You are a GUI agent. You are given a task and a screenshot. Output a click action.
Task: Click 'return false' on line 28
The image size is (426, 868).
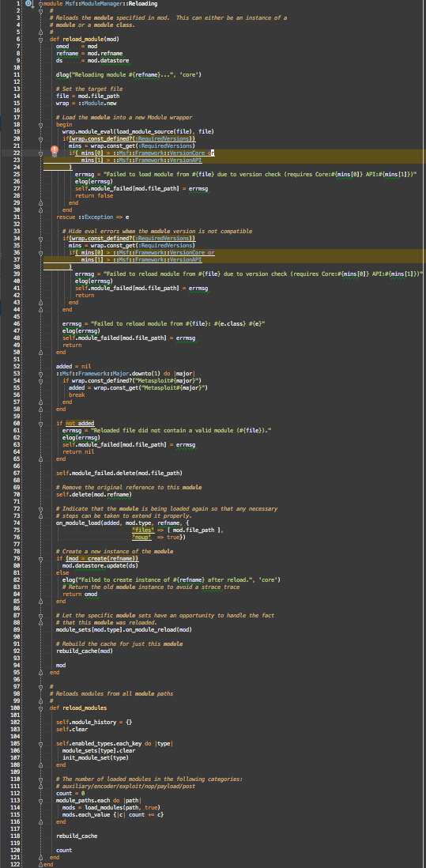point(94,196)
